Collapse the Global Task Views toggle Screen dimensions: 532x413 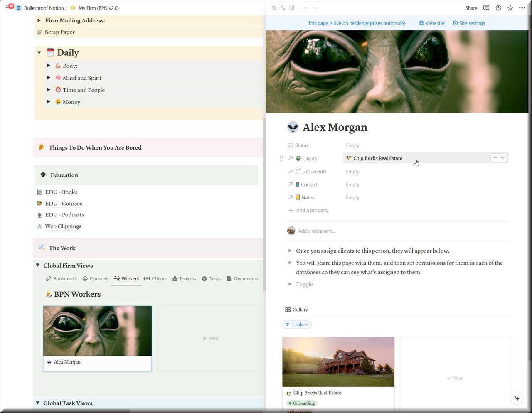(x=37, y=403)
